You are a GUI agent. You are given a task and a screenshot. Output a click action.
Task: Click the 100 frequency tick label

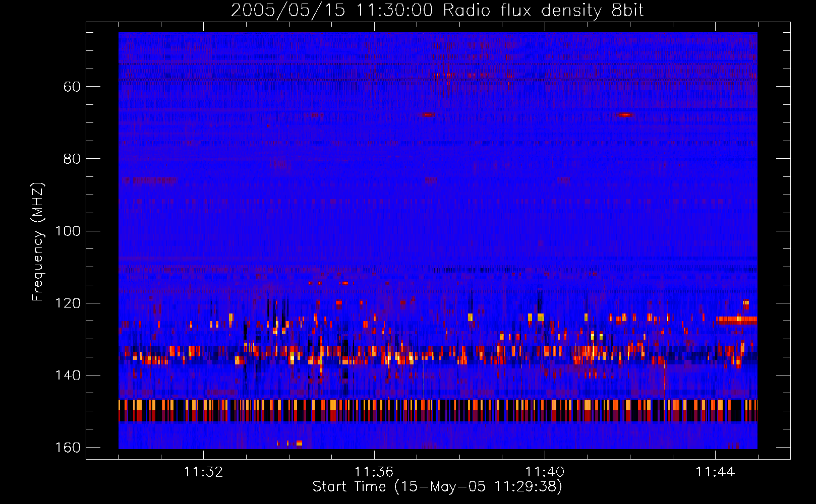tap(68, 231)
